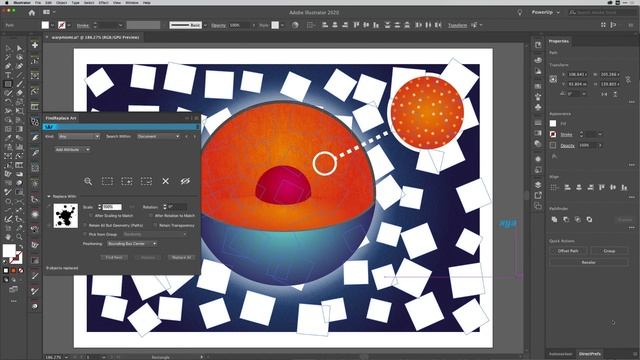Open the Effect menu

104,2
